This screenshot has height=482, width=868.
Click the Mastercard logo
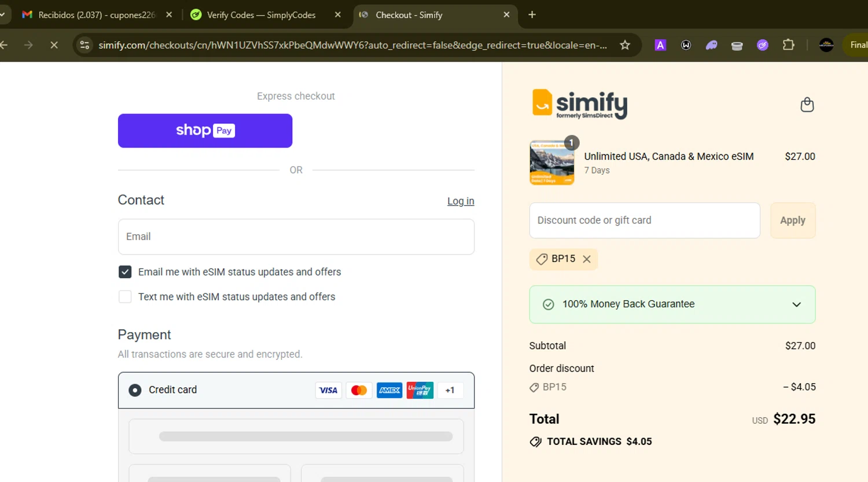tap(359, 390)
